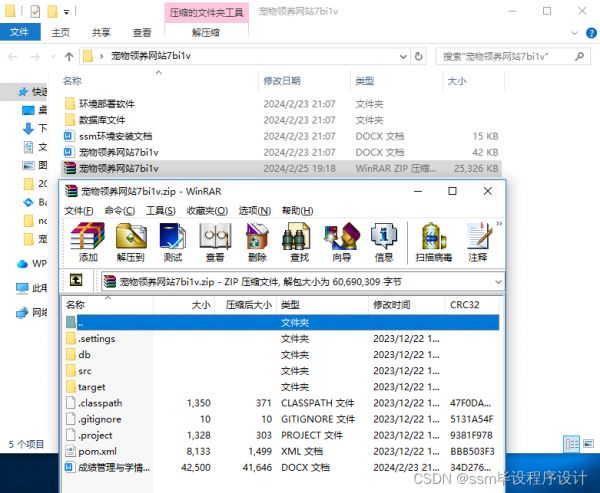Click the 扫描病毒 (Virus Scan) icon
The image size is (600, 493).
coord(433,240)
